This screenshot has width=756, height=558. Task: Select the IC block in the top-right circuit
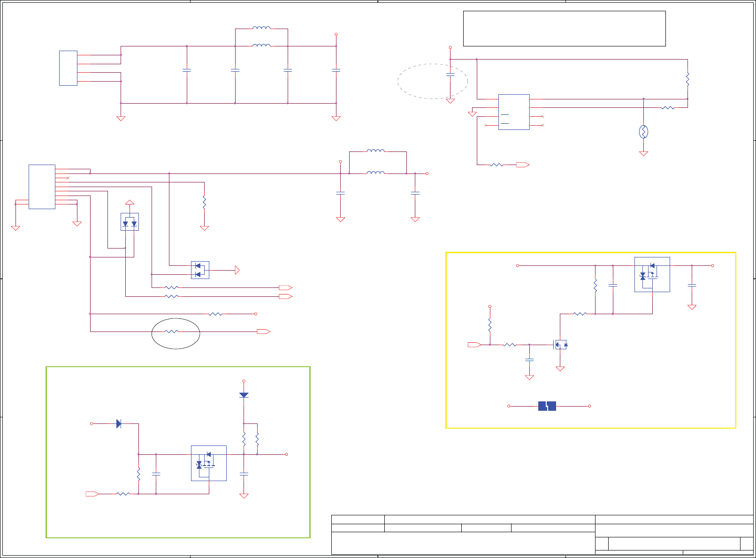click(514, 112)
